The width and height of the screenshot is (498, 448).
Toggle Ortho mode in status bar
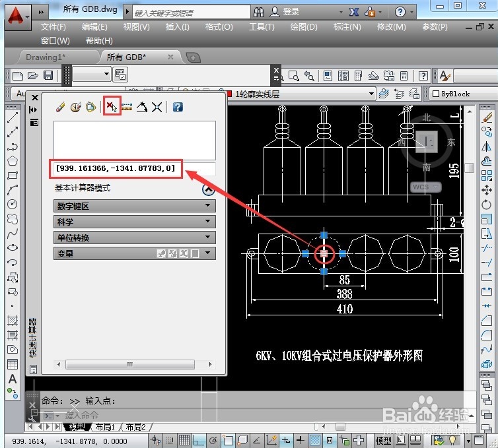coord(199,440)
